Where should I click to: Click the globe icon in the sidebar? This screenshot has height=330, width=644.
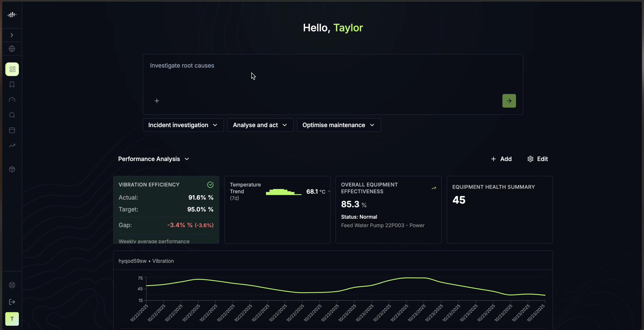pyautogui.click(x=12, y=49)
